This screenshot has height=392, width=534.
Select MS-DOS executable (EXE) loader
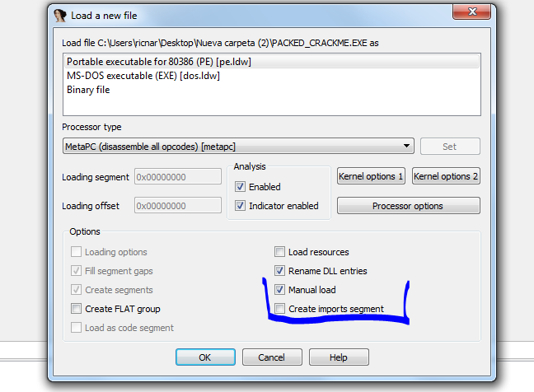click(143, 76)
